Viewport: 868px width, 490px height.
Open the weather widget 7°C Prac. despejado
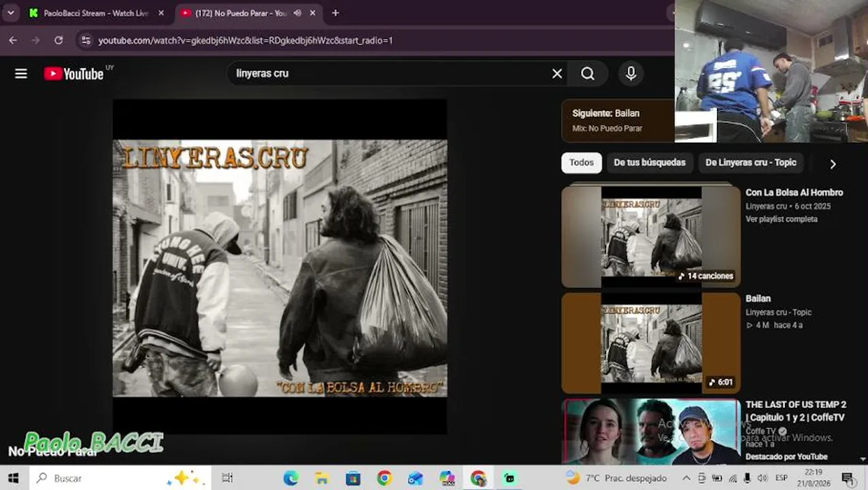point(616,478)
